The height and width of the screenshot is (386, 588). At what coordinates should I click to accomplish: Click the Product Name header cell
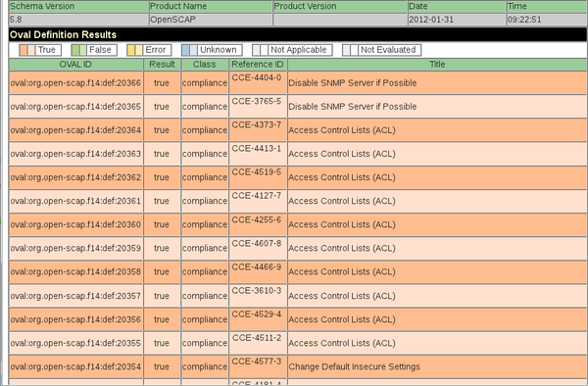click(211, 7)
